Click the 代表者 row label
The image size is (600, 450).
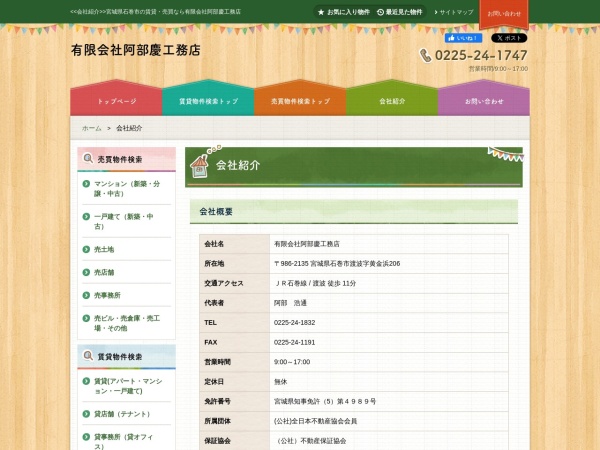point(214,303)
